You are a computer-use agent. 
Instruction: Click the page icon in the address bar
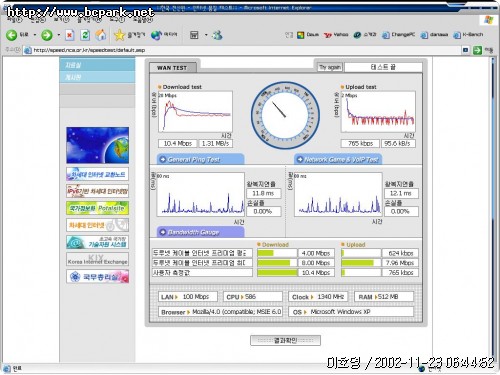[x=28, y=50]
